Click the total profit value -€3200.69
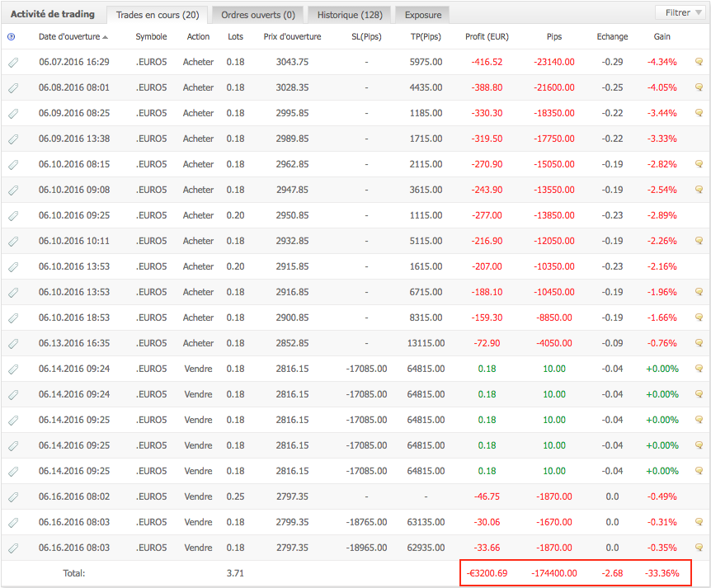Image resolution: width=711 pixels, height=588 pixels. click(x=485, y=572)
